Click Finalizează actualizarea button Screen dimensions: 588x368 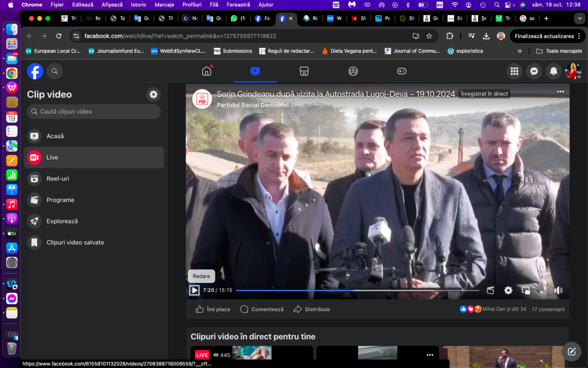(x=544, y=36)
